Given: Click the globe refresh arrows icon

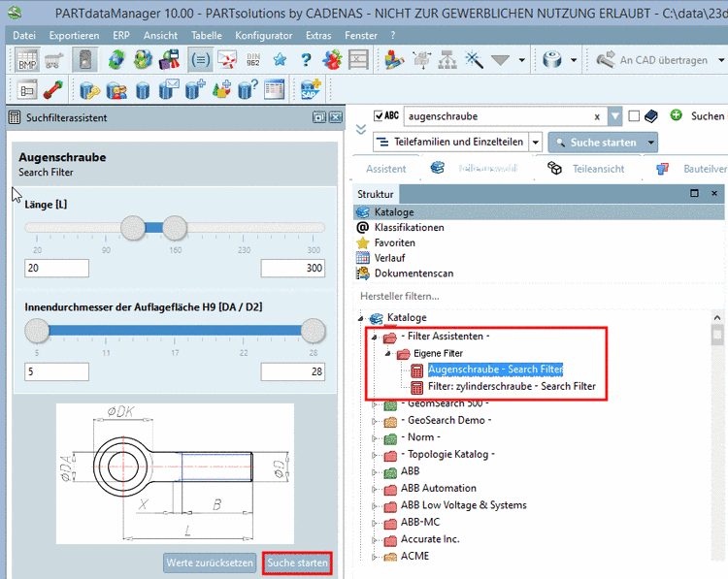Looking at the screenshot, I should pos(116,60).
